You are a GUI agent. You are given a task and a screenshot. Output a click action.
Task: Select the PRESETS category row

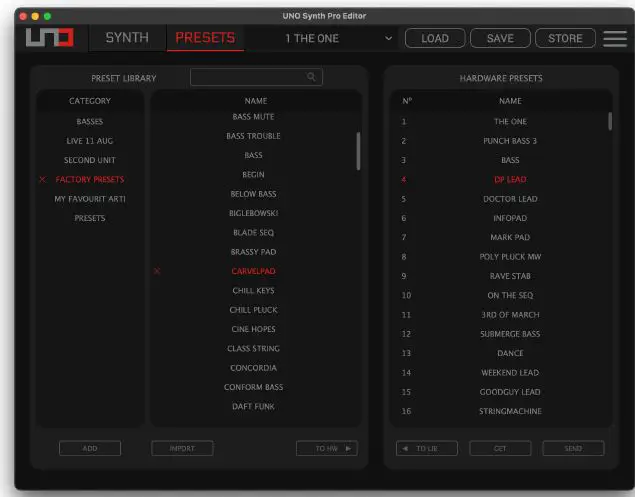click(x=90, y=218)
